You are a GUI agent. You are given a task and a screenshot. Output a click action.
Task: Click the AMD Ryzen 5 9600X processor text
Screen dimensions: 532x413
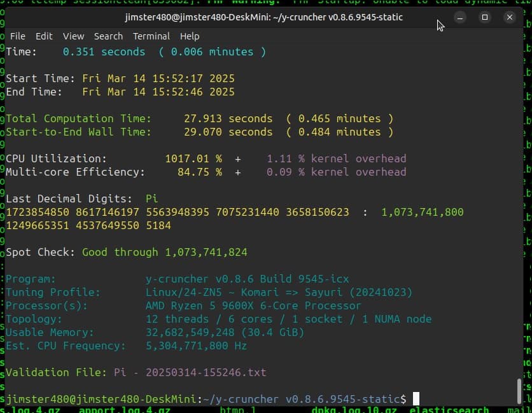coord(253,305)
